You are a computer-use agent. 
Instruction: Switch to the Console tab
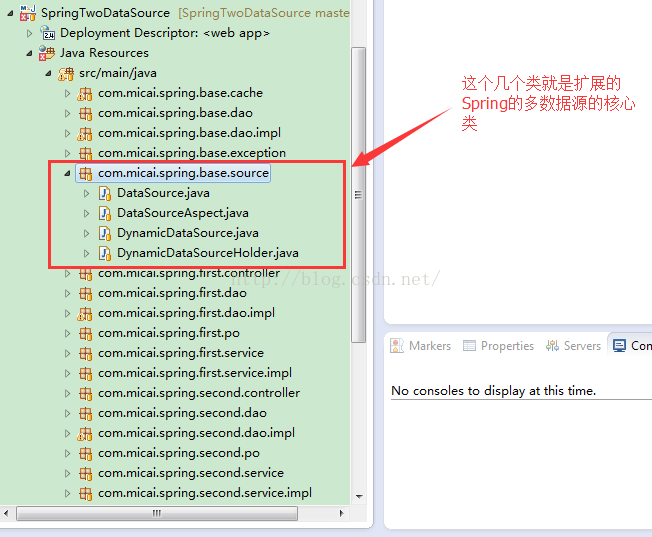631,346
